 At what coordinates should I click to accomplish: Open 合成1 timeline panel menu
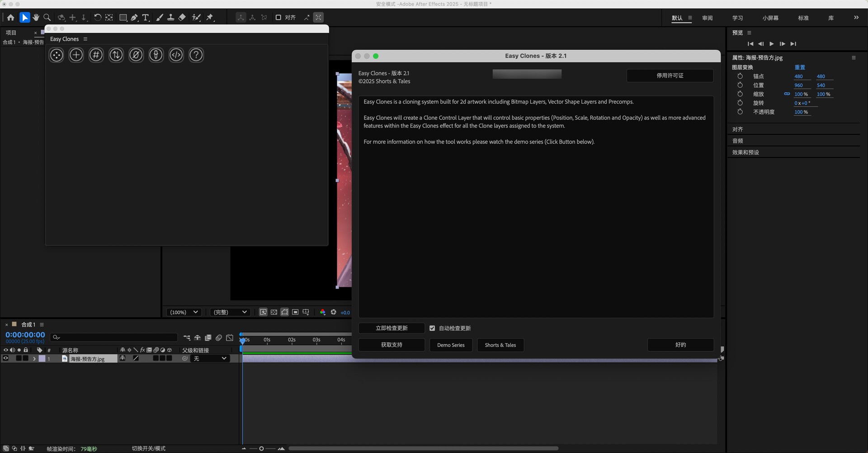[x=42, y=324]
